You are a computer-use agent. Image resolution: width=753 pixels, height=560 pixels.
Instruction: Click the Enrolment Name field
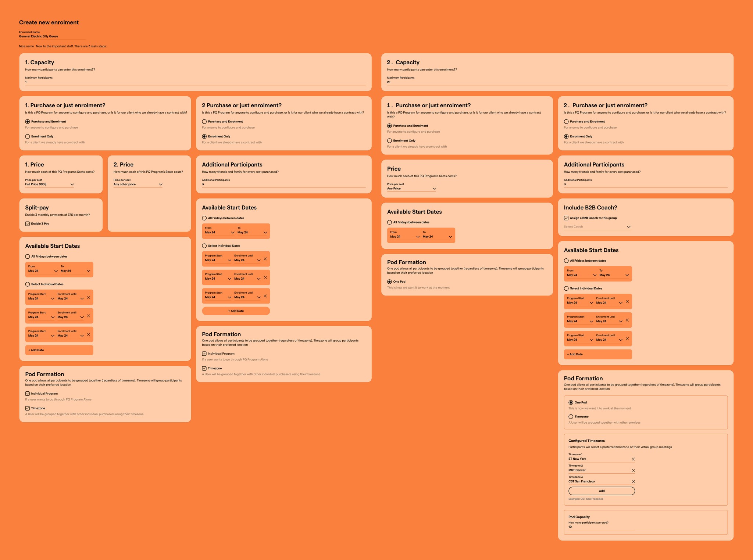[52, 36]
